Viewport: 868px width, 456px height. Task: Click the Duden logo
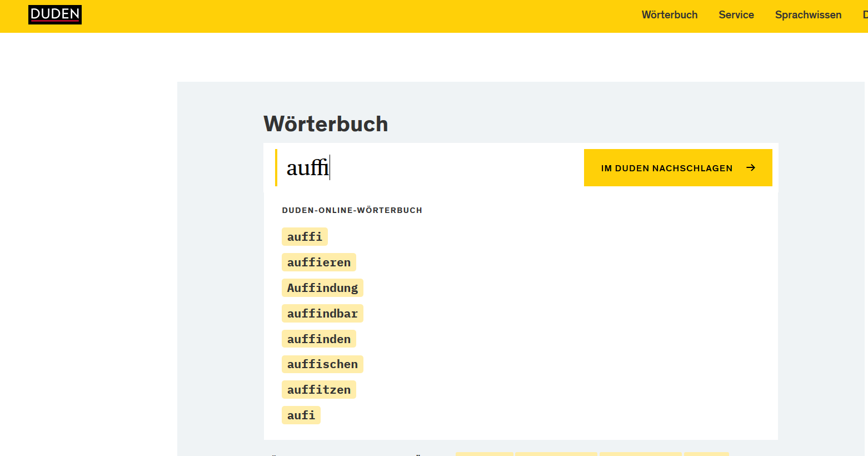55,14
